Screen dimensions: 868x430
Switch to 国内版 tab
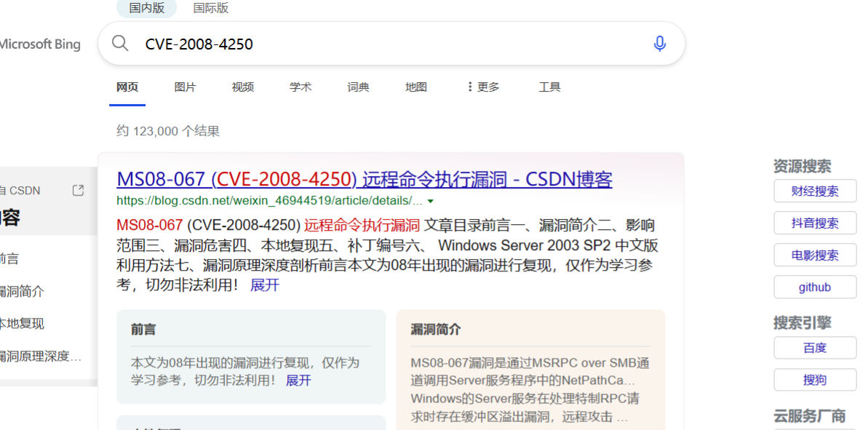point(147,8)
